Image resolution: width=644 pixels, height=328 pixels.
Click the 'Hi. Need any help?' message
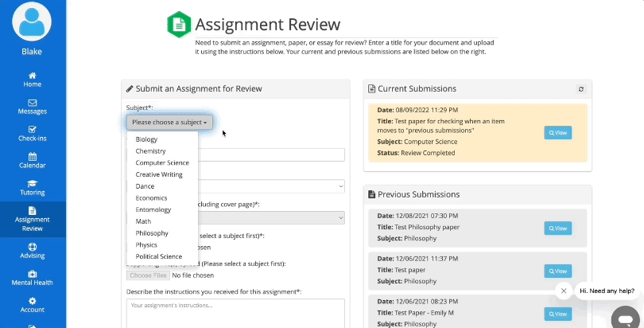coord(607,291)
